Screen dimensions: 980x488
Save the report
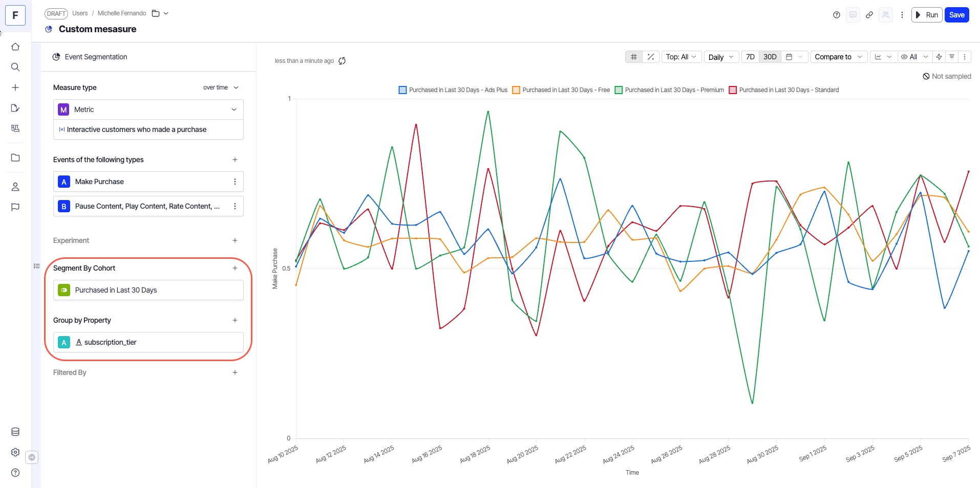pos(956,15)
